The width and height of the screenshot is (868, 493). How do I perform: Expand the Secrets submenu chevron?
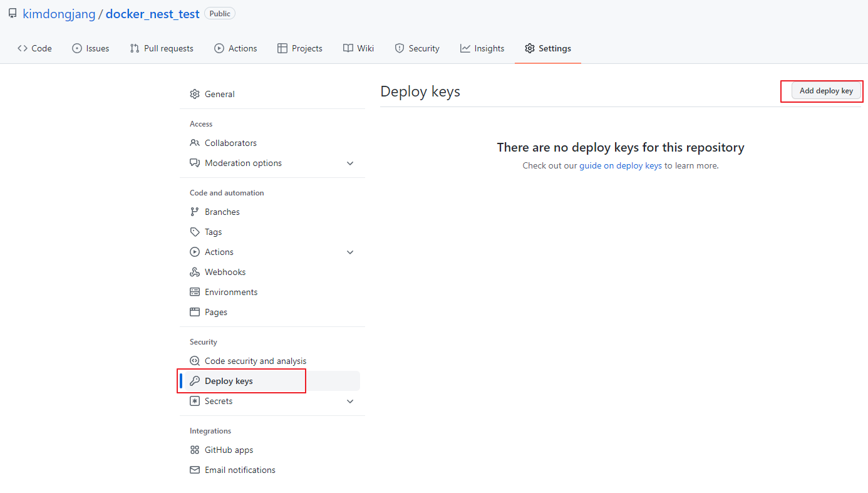pos(350,401)
